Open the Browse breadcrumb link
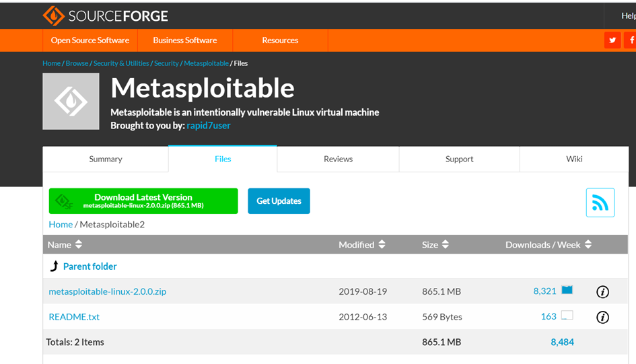This screenshot has height=364, width=636. coord(77,63)
